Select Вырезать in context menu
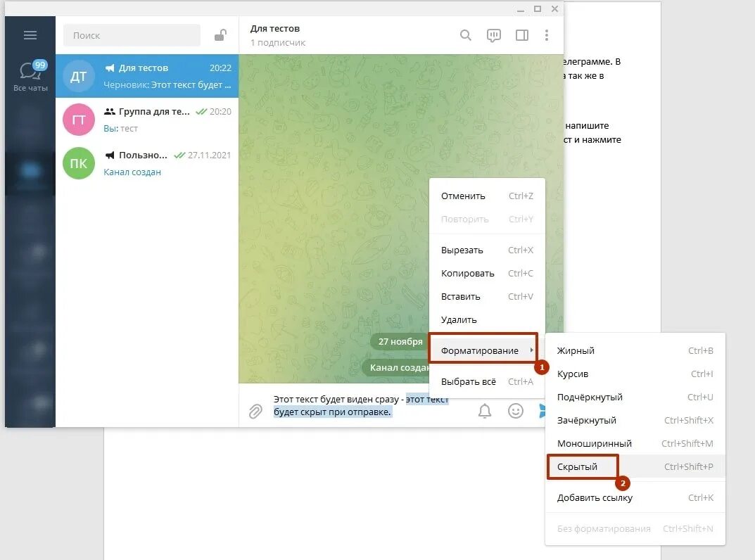This screenshot has width=755, height=560. tap(488, 250)
